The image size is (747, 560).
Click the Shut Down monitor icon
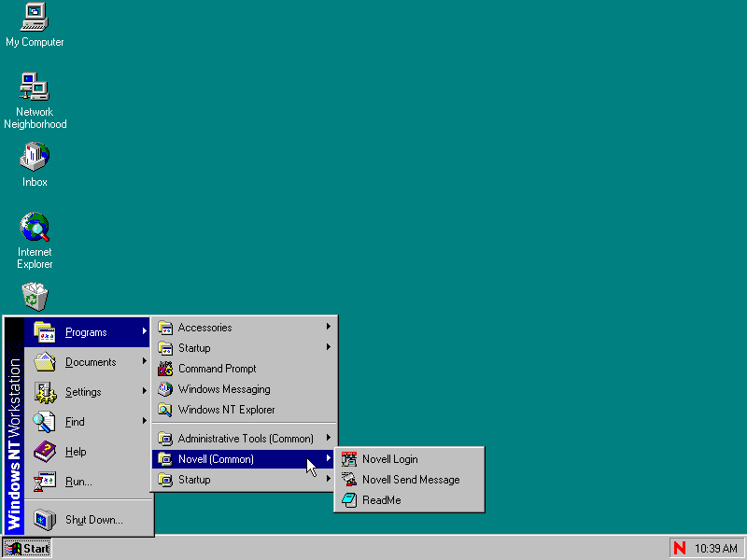[x=45, y=520]
